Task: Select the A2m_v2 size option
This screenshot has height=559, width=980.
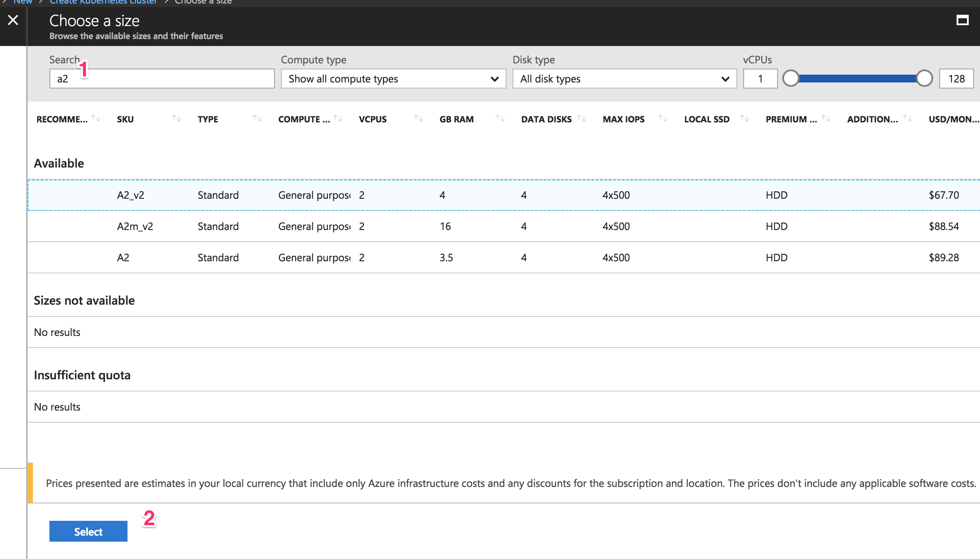Action: (134, 226)
